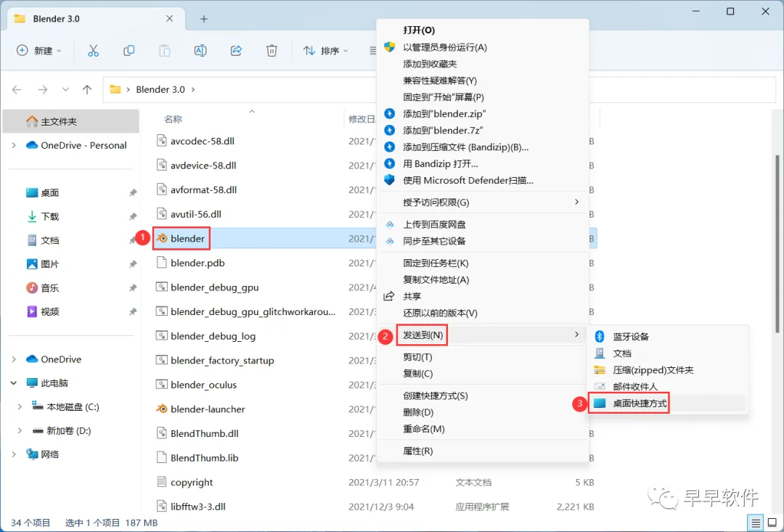Image resolution: width=784 pixels, height=532 pixels.
Task: Open the 排序 (Sort) dropdown
Action: point(325,51)
